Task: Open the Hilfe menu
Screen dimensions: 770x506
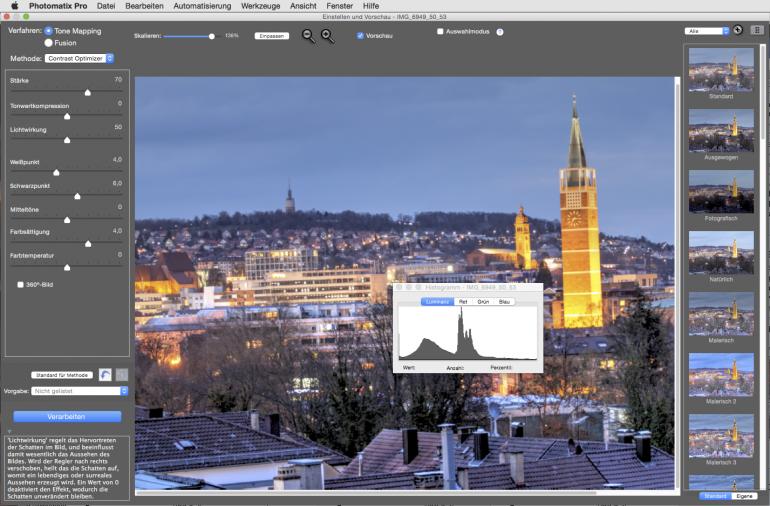Action: pos(371,6)
